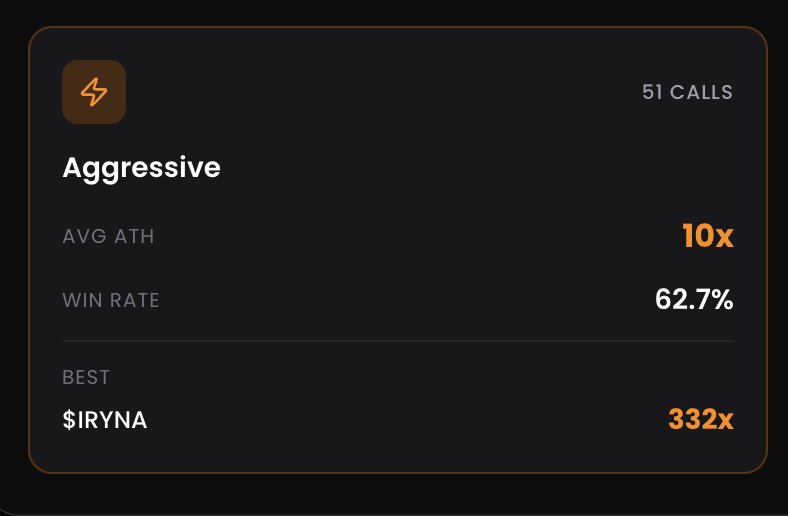Image resolution: width=788 pixels, height=516 pixels.
Task: Click the "51 CALLS" counter text
Action: [x=687, y=93]
